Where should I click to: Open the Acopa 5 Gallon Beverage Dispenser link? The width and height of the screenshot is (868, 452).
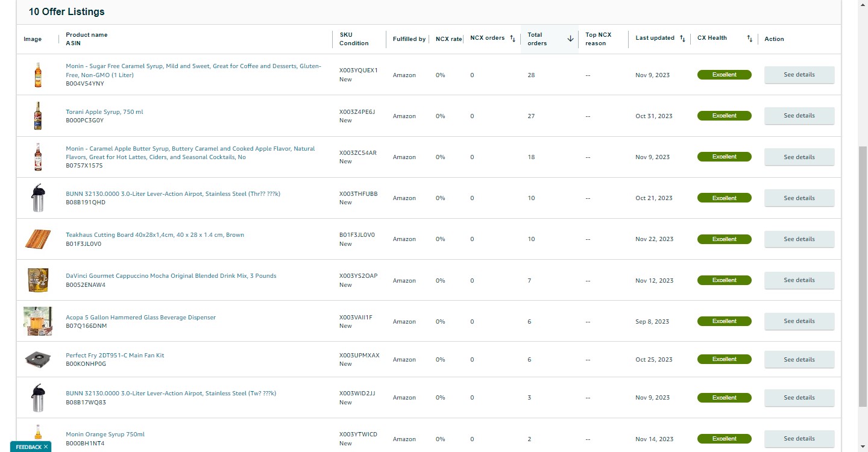(x=140, y=318)
